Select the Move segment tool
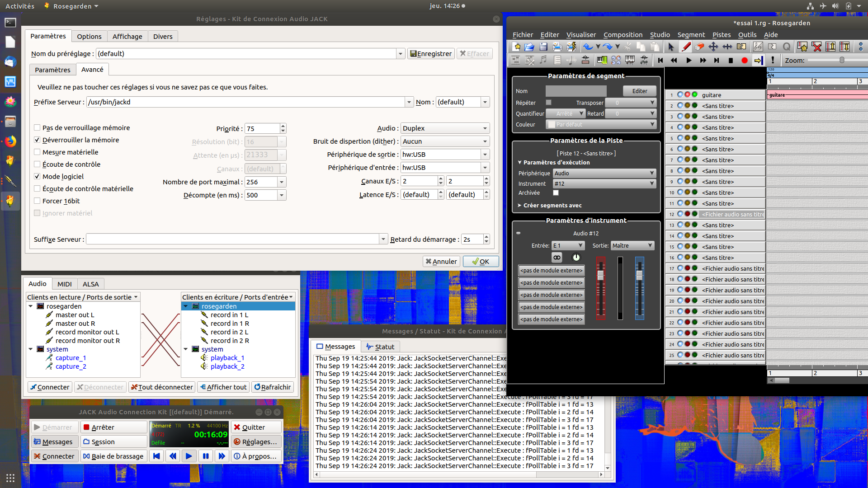The image size is (868, 488). click(x=713, y=47)
